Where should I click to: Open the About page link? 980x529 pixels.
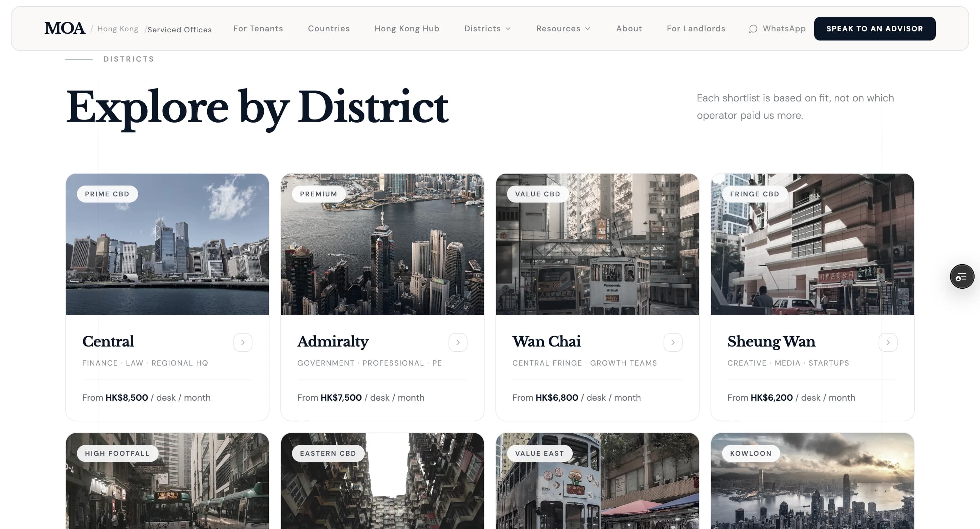coord(629,29)
